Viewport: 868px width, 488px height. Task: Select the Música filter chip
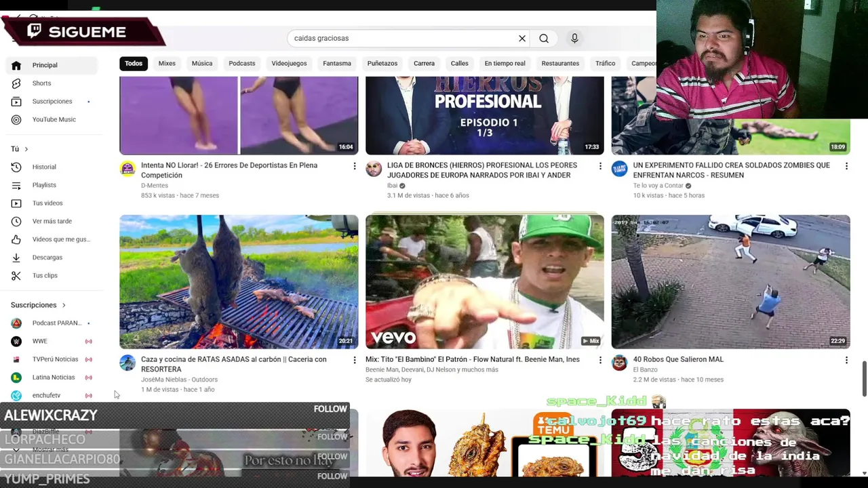click(202, 64)
